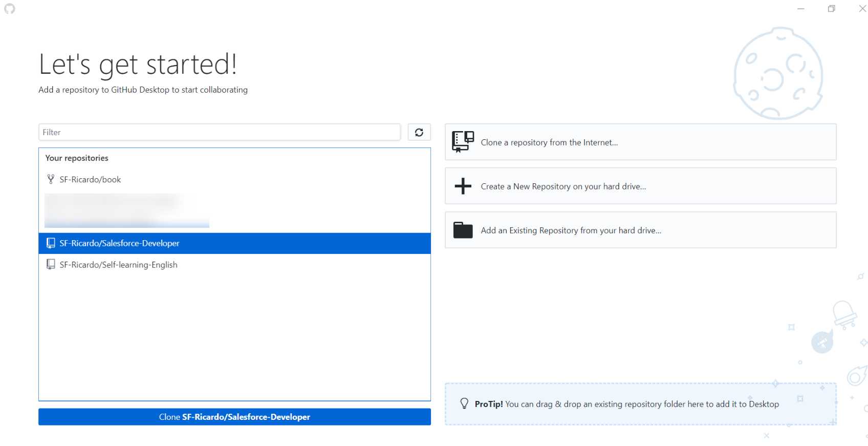Click the repo icon beside SF-Ricardo/Self-learning-English
The image size is (868, 446).
51,264
